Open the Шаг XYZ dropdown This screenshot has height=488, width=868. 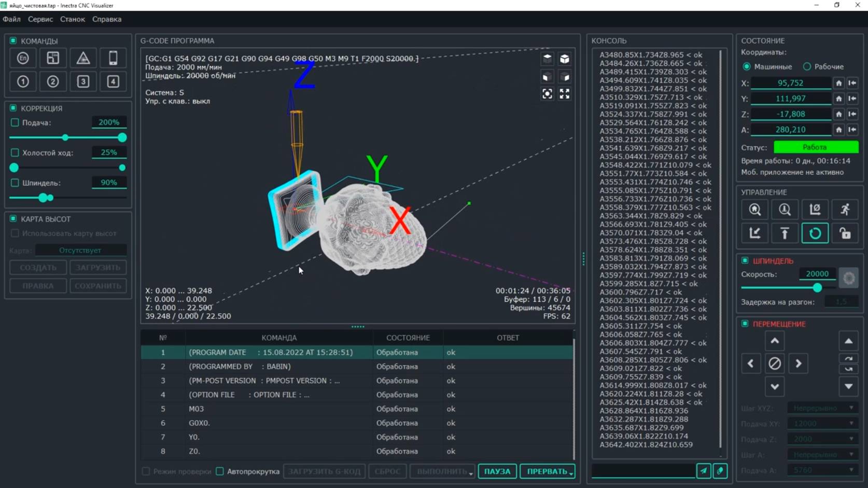(x=822, y=408)
